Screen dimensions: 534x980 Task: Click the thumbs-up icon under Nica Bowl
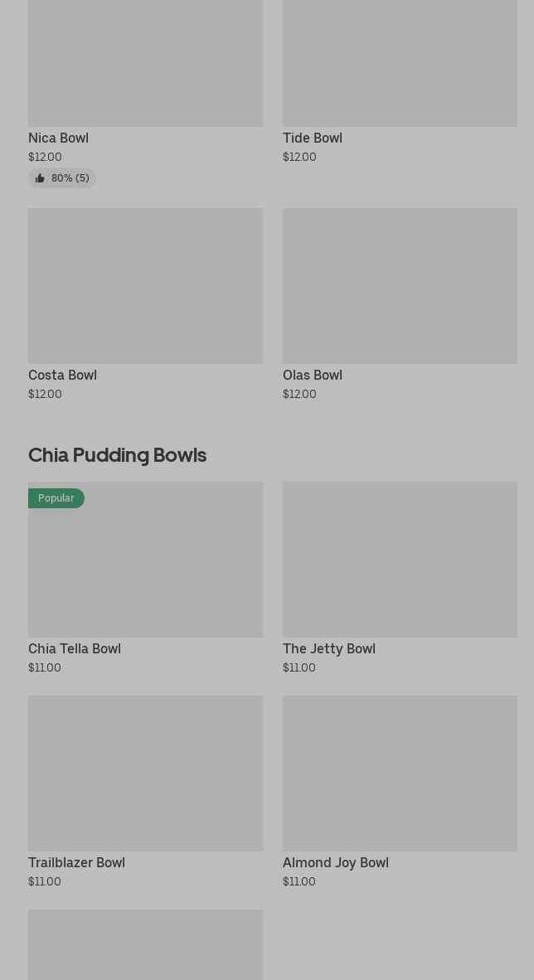tap(40, 178)
